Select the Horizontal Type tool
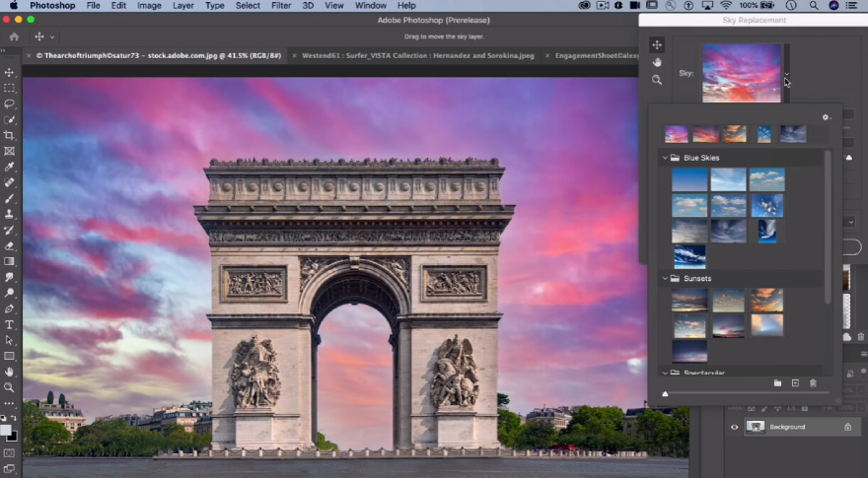This screenshot has width=868, height=478. [10, 324]
